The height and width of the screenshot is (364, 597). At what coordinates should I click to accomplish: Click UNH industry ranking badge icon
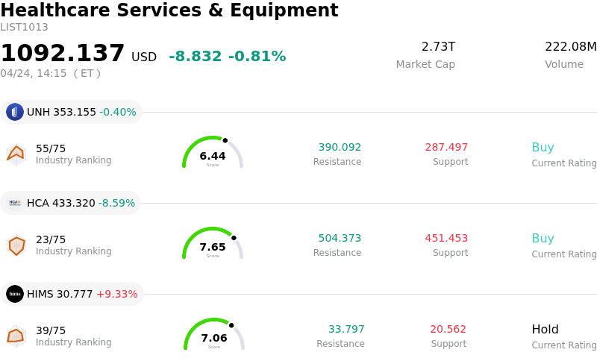pos(16,154)
